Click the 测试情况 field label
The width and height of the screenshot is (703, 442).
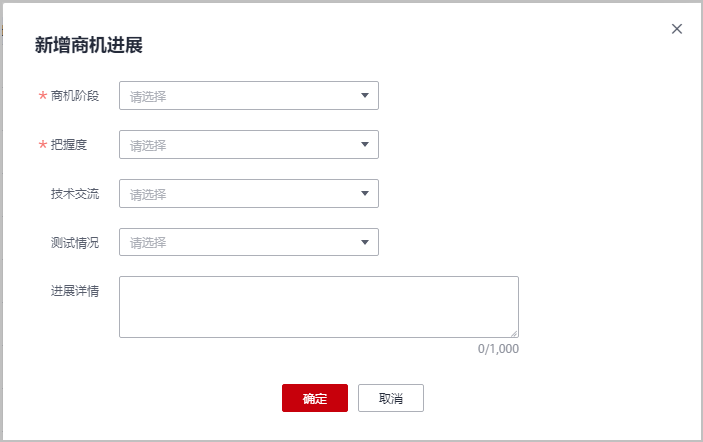[75, 242]
